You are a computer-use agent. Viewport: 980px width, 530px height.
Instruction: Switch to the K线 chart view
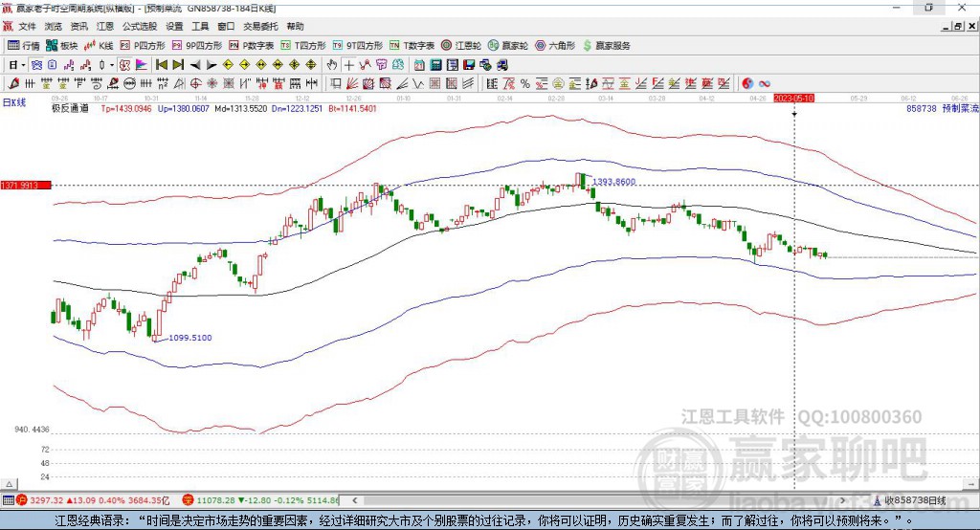pyautogui.click(x=99, y=46)
